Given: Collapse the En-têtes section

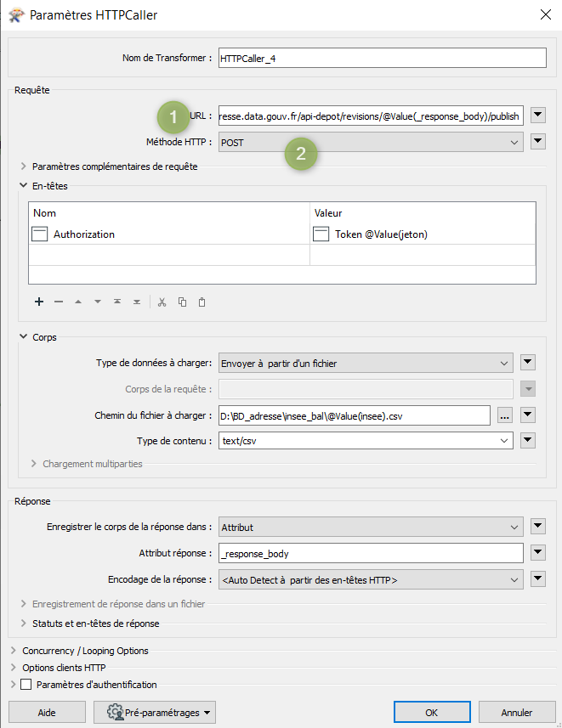Looking at the screenshot, I should pyautogui.click(x=23, y=185).
